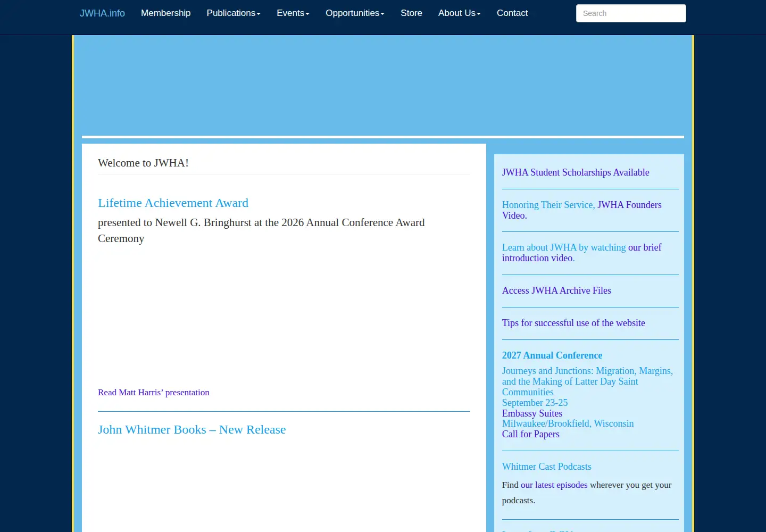
Task: Follow the Embassy Suites link
Action: click(532, 413)
